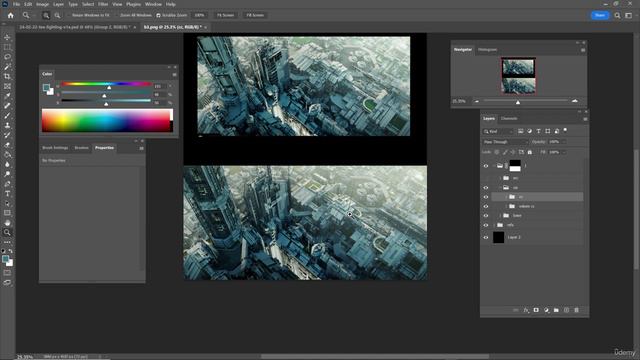Viewport: 640px width, 360px height.
Task: Select the Crop tool
Action: 7,76
